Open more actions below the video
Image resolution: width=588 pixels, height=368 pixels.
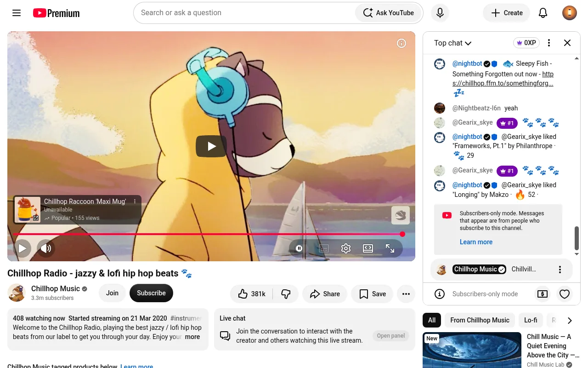tap(406, 294)
